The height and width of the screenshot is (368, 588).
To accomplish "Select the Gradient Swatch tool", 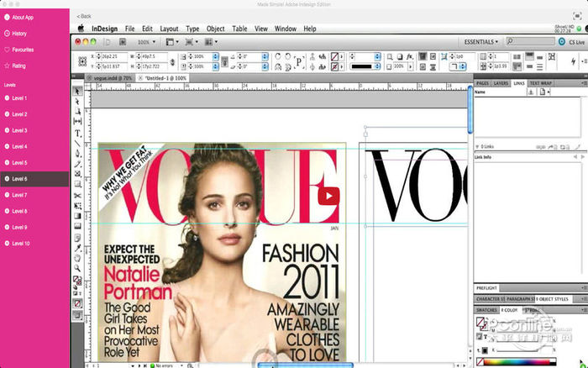I will click(77, 216).
